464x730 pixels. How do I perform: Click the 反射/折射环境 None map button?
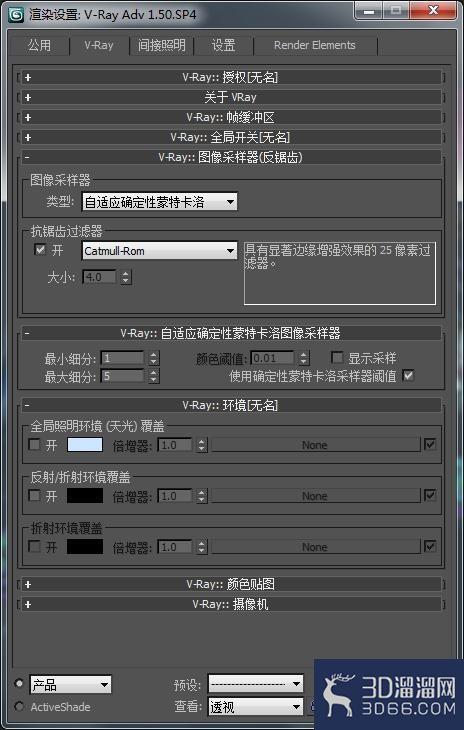click(316, 496)
